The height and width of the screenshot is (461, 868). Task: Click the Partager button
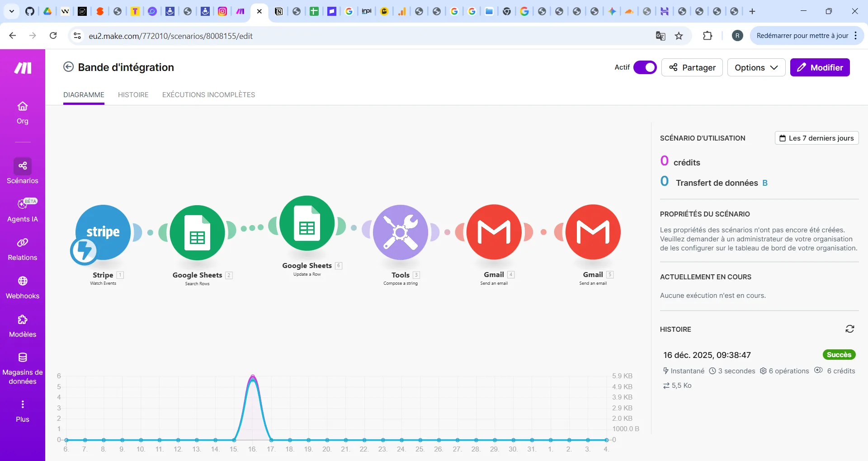point(692,67)
